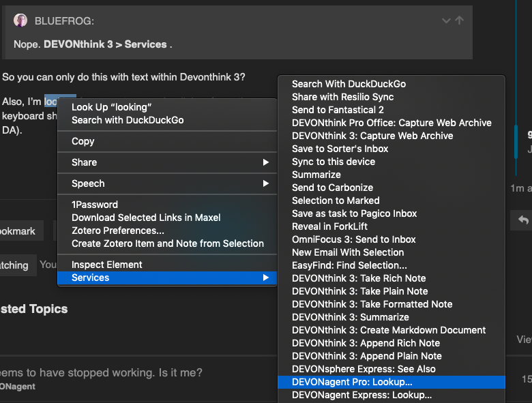Open Zotero Preferences… entry
The image size is (532, 403).
click(167, 230)
